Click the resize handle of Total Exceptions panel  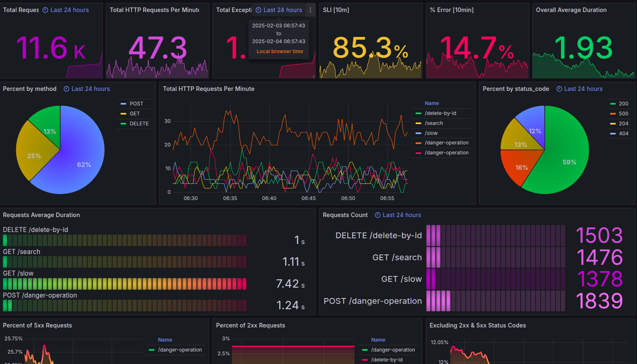point(313,76)
